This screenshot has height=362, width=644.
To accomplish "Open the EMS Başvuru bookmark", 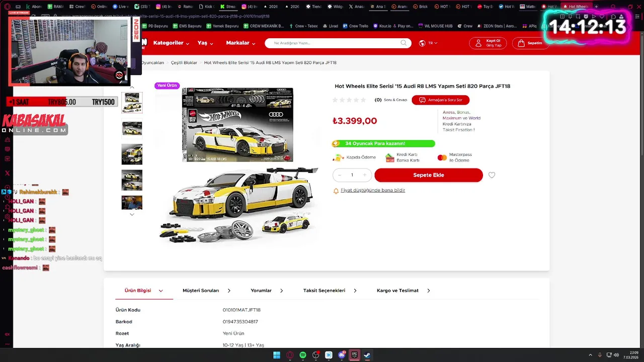I will pyautogui.click(x=187, y=26).
